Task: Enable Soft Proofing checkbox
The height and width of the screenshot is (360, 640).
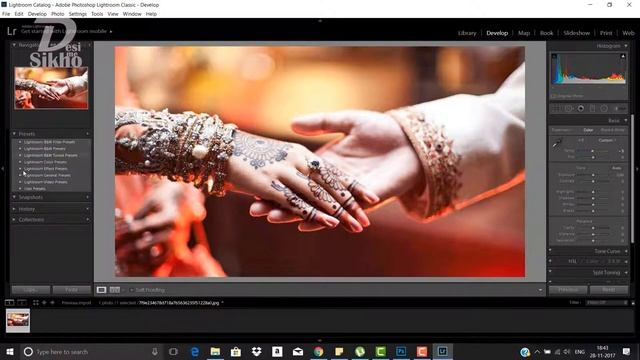Action: (131, 290)
